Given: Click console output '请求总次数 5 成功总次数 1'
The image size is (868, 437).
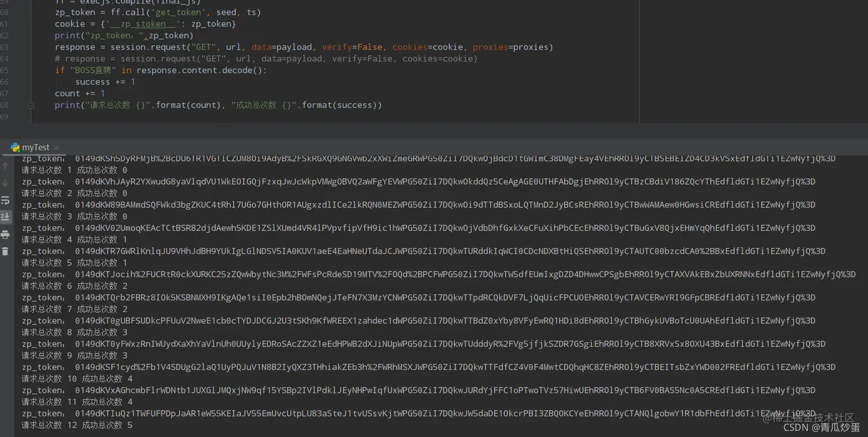Looking at the screenshot, I should tap(75, 262).
